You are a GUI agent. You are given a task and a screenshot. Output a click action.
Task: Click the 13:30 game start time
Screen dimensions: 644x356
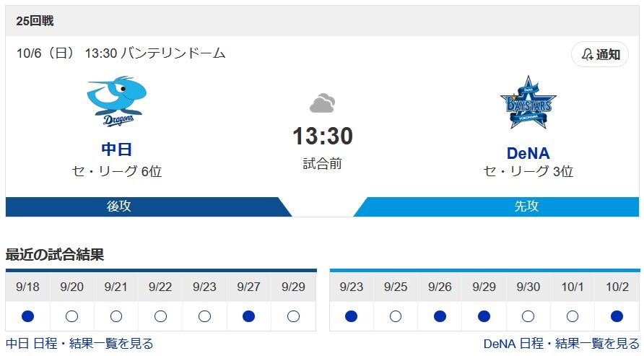322,136
